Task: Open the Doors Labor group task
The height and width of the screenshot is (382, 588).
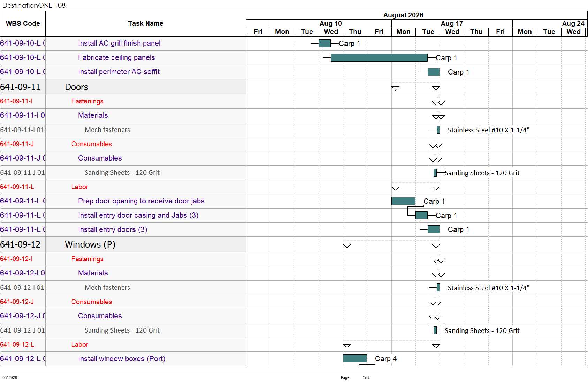Action: (x=80, y=187)
